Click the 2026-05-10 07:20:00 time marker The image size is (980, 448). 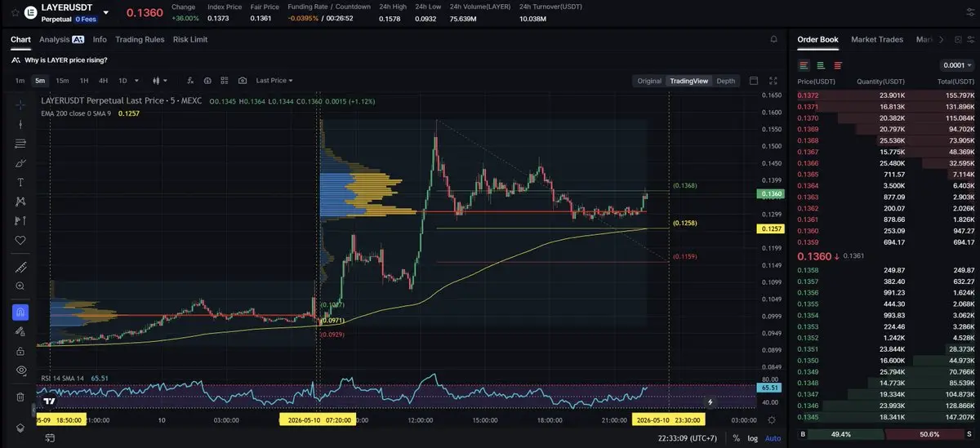click(317, 419)
